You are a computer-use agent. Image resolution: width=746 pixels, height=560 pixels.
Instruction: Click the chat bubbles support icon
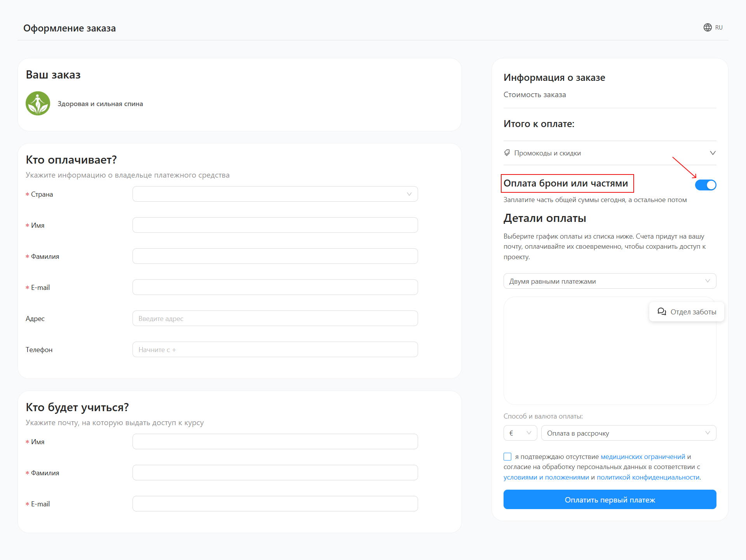[x=661, y=312]
